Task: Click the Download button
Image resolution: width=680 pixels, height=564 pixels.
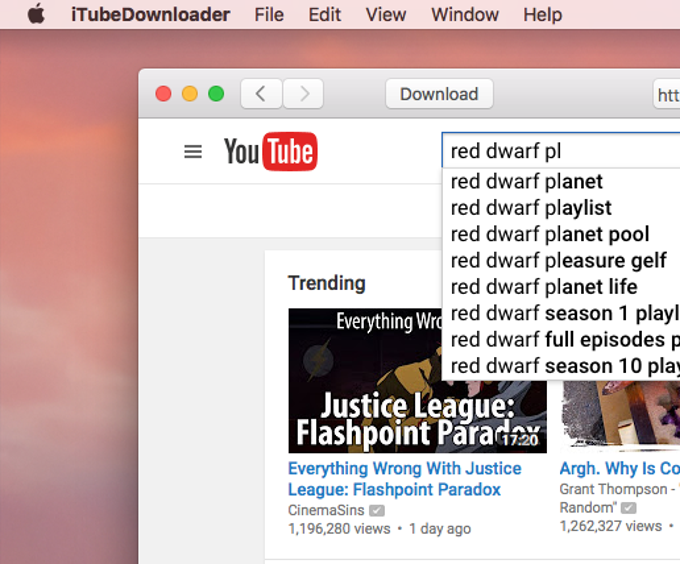Action: click(439, 94)
